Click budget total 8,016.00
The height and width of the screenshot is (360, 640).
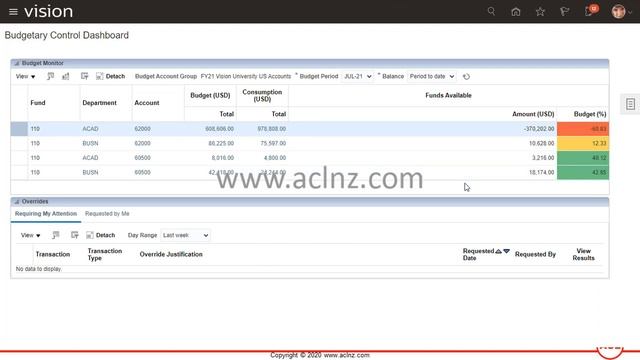(222, 158)
